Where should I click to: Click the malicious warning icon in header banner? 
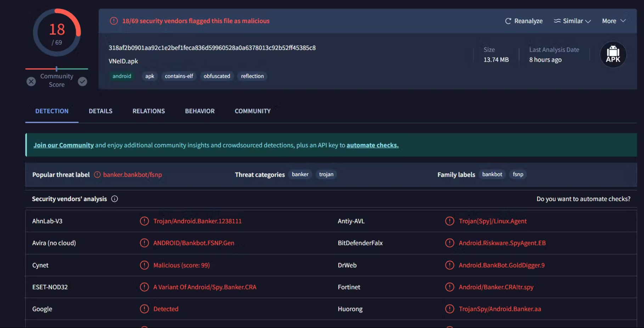[x=114, y=21]
